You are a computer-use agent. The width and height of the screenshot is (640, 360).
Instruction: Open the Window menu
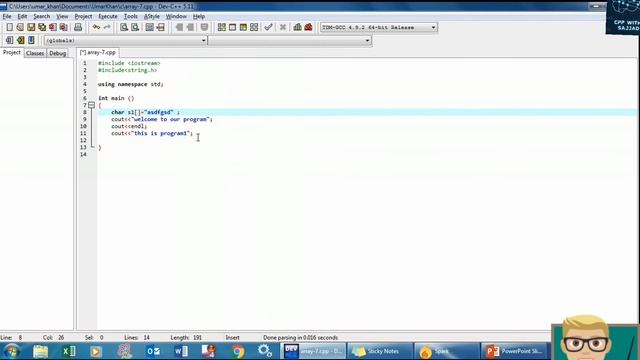coord(176,16)
